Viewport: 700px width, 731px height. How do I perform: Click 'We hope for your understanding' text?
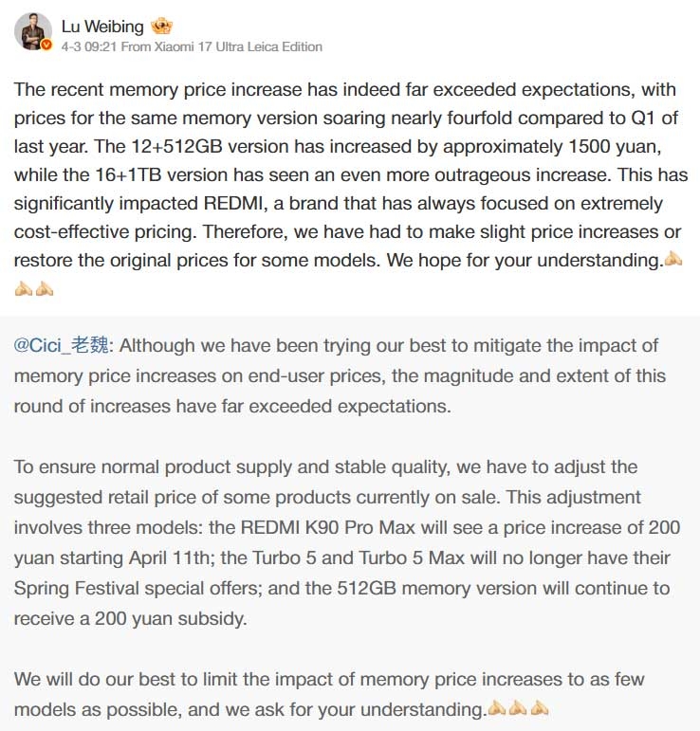click(525, 260)
